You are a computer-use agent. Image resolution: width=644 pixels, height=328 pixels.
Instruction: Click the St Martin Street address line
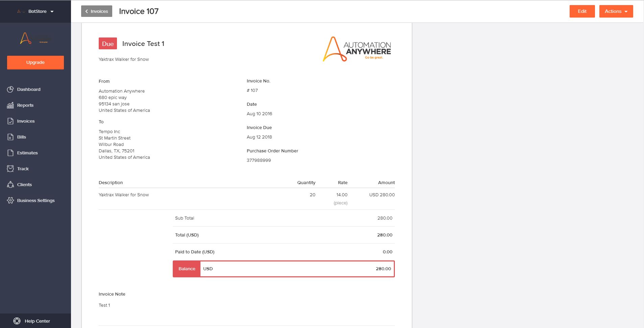[115, 138]
